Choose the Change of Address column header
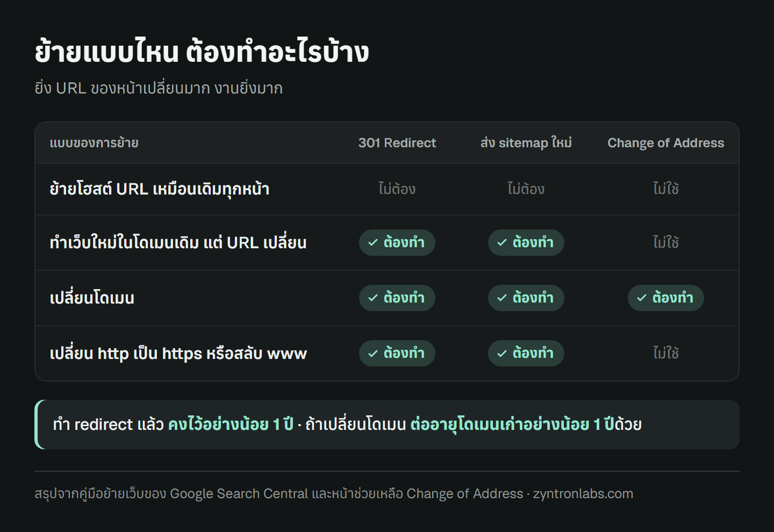 click(x=666, y=143)
